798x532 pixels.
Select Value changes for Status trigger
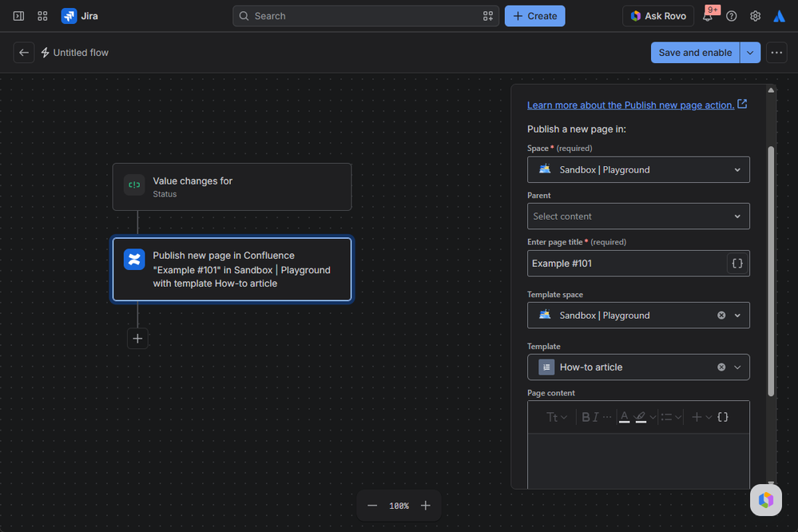point(232,187)
